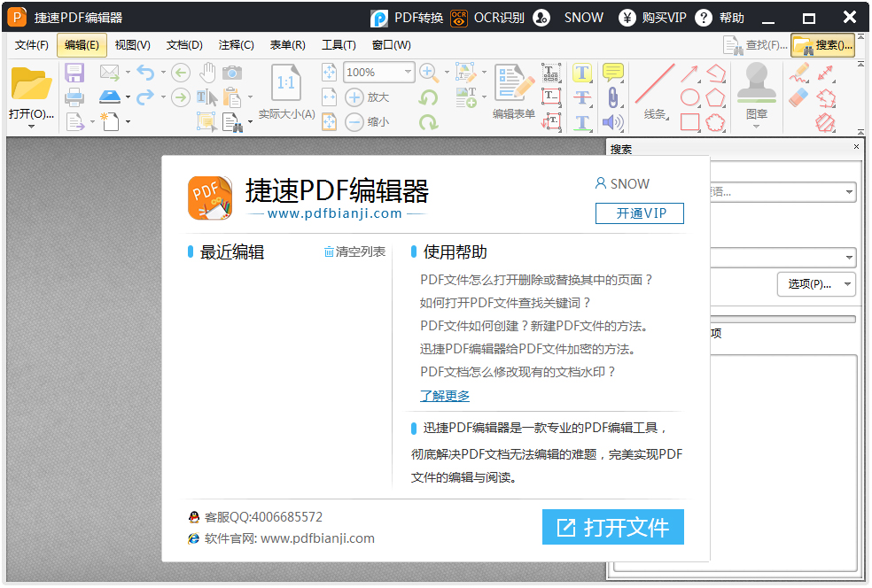Screen dimensions: 872x588
Task: Open OCR识别 in the title bar
Action: pyautogui.click(x=487, y=18)
